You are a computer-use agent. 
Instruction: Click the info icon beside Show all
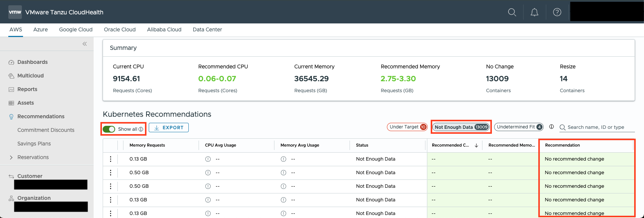pos(141,129)
